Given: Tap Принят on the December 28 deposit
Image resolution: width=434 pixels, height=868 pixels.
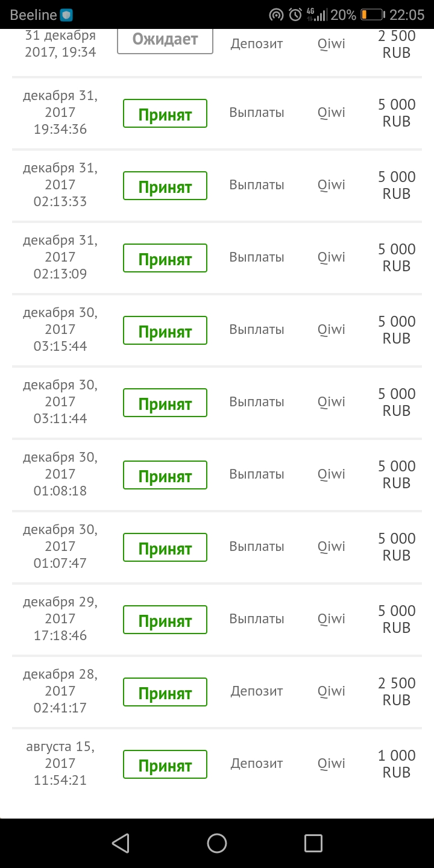Looking at the screenshot, I should [165, 692].
